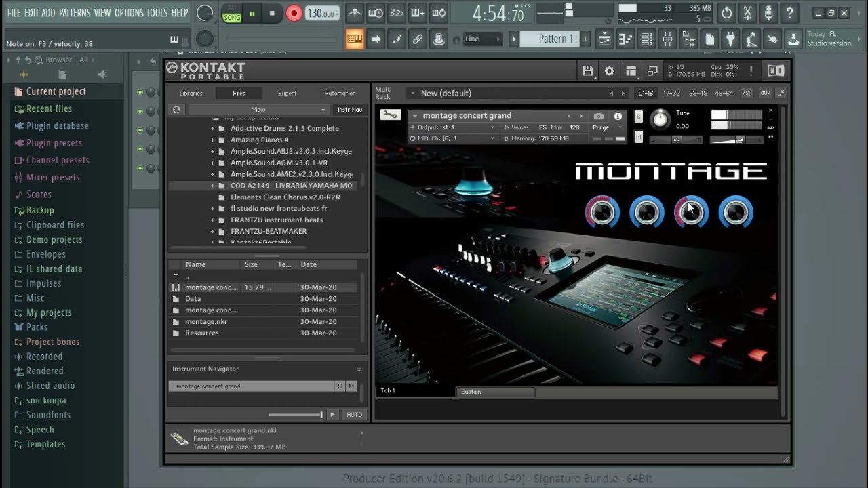Click the exclamation panic icon in Kontakt

751,70
